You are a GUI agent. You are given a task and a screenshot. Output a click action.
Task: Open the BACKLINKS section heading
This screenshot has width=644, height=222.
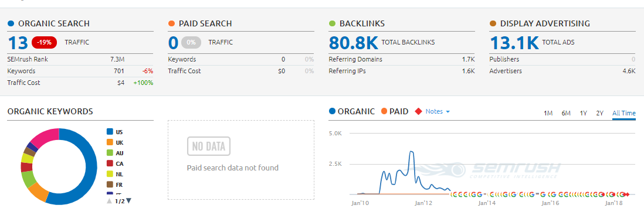362,24
